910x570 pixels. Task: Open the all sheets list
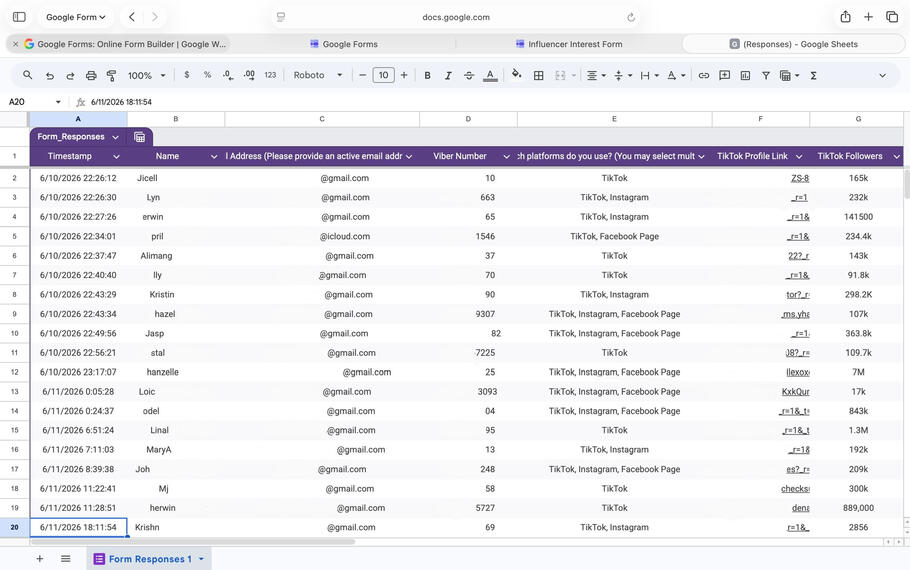66,558
